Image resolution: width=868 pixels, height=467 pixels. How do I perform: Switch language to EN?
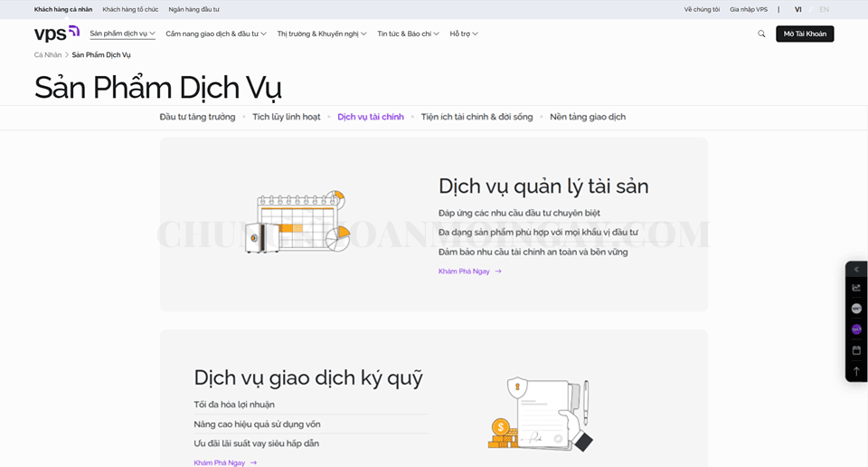824,9
